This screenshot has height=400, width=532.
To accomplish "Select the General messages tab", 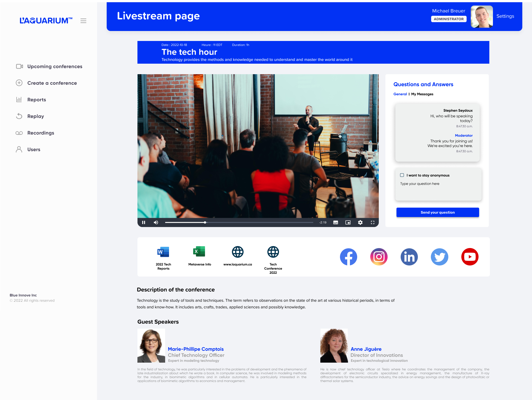I will (400, 94).
